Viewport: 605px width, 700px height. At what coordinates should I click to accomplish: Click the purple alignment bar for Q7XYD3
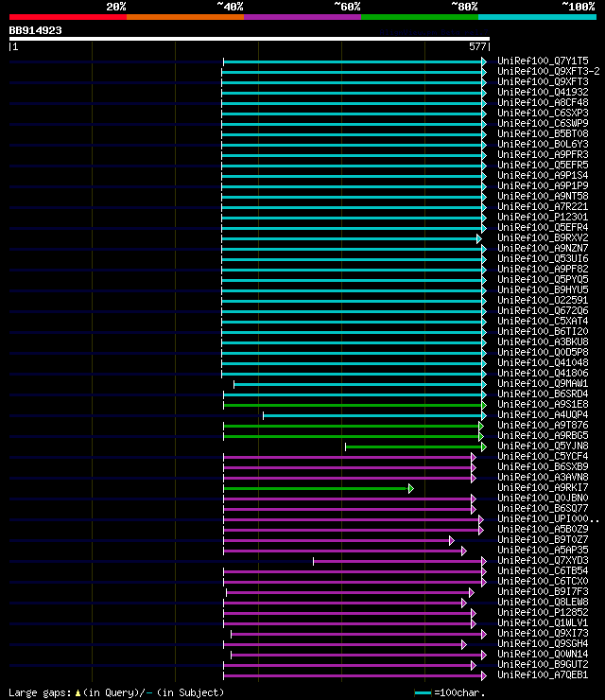point(398,561)
